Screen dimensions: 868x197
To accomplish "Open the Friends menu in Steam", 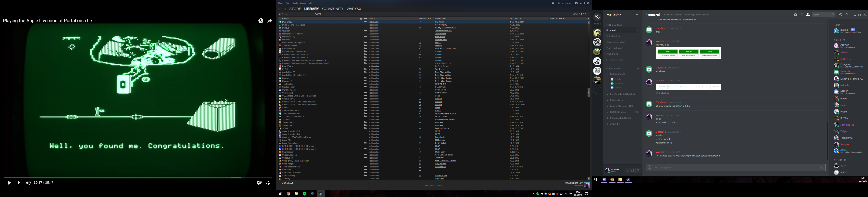I will pos(294,3).
